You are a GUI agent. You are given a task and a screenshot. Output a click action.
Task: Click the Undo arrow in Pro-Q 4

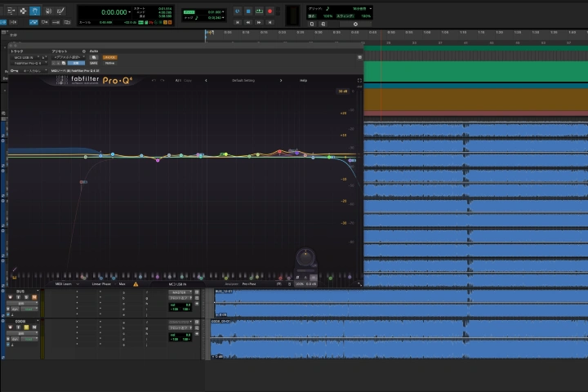(x=154, y=81)
